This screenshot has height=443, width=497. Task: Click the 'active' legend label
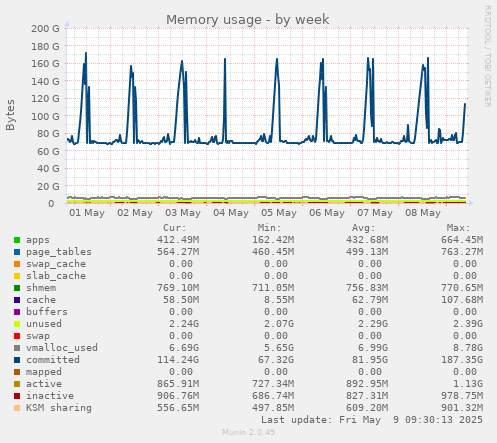[x=44, y=384]
